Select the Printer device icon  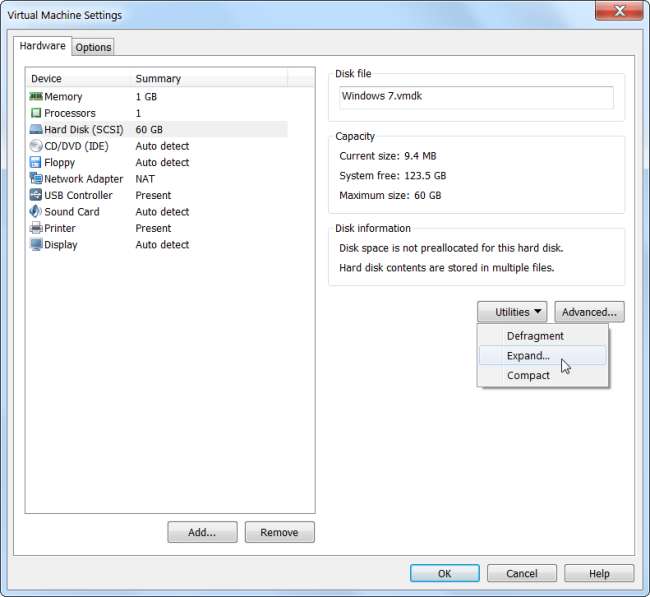coord(36,228)
